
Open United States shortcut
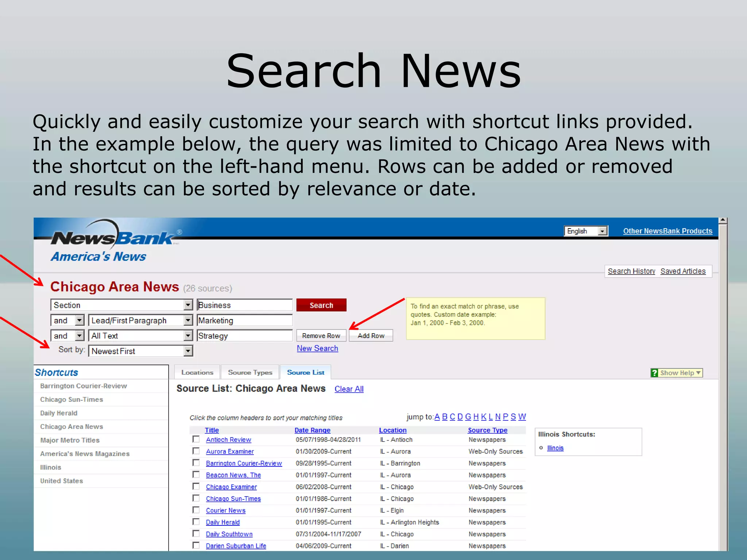coord(62,481)
